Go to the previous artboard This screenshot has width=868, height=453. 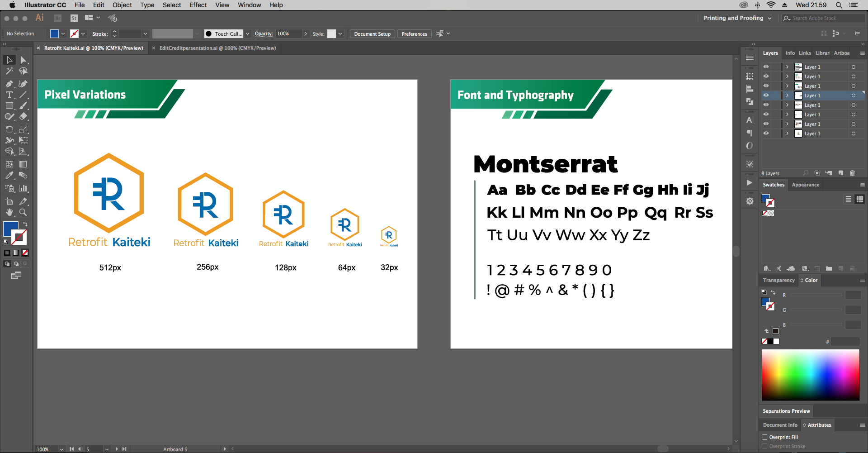click(80, 449)
